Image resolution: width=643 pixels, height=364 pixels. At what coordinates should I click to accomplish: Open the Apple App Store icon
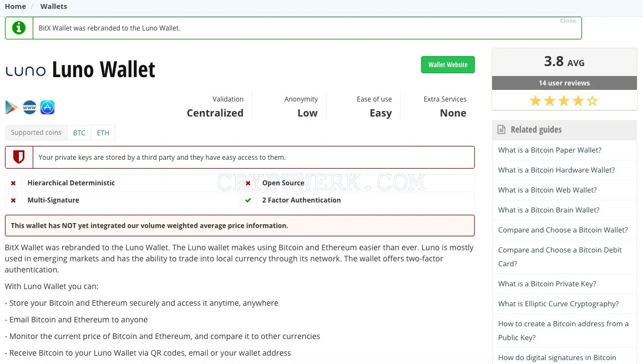click(x=48, y=108)
